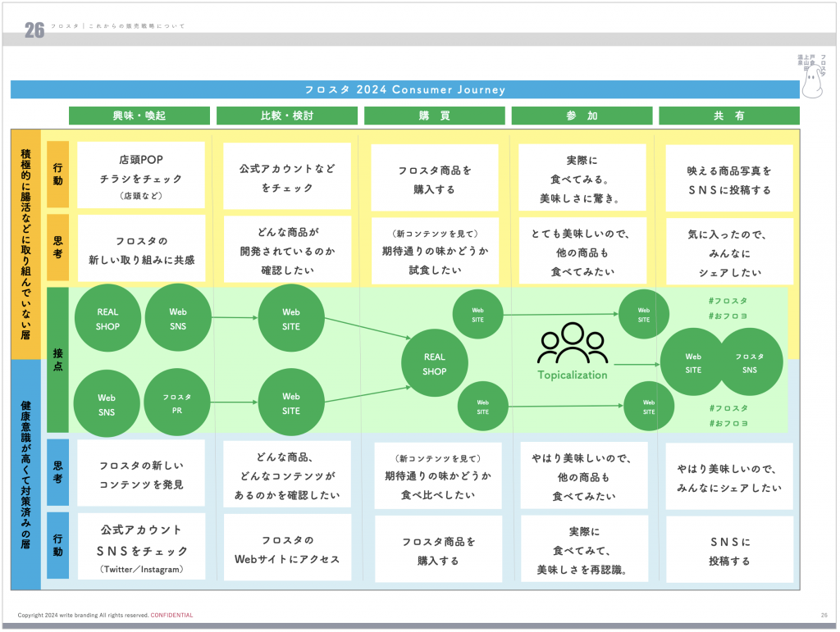Click the 店頭POP チラシをチェック box
The width and height of the screenshot is (840, 632).
pyautogui.click(x=140, y=176)
